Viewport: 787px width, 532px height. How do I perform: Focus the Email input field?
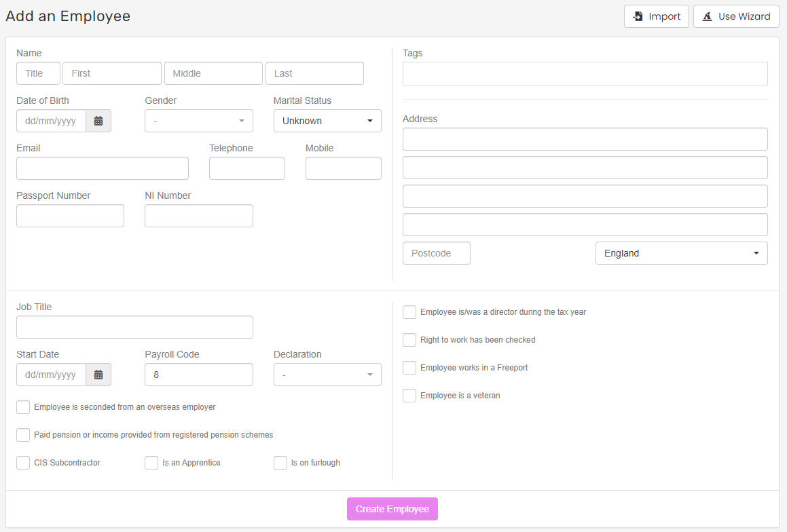coord(103,168)
